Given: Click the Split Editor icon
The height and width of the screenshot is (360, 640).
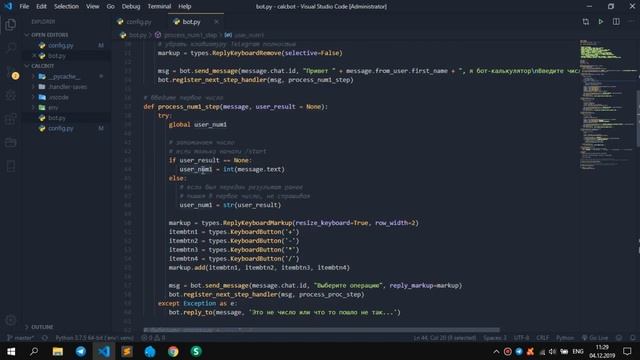Looking at the screenshot, I should coord(616,22).
